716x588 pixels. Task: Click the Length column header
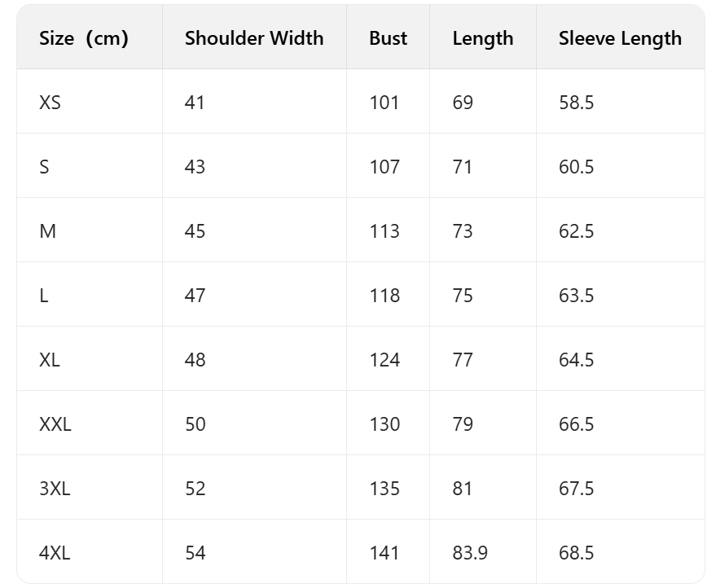pos(483,38)
